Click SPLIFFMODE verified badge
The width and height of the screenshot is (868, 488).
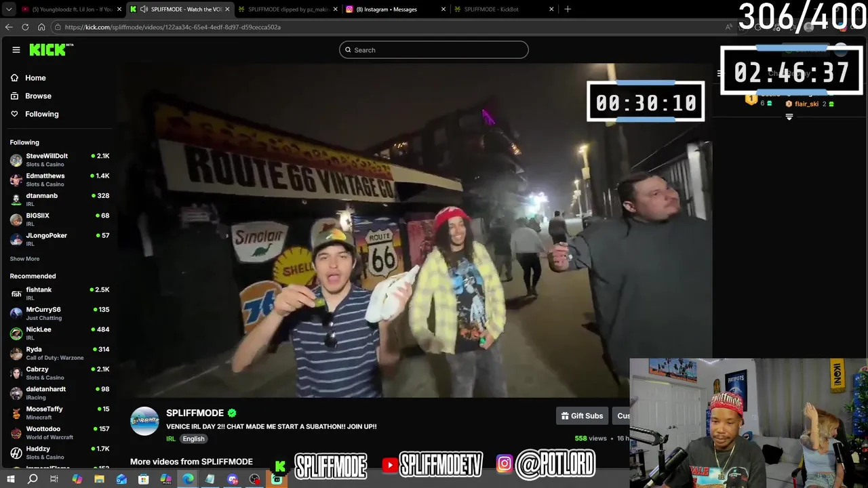232,413
